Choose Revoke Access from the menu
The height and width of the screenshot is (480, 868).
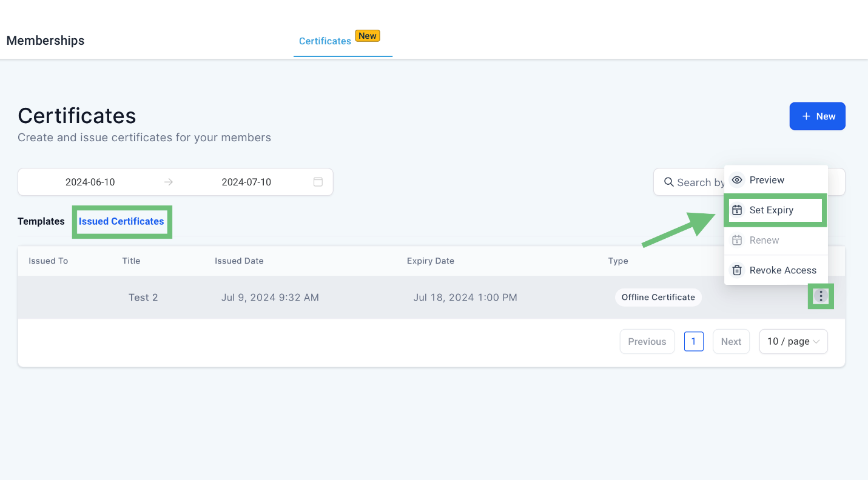tap(776, 270)
